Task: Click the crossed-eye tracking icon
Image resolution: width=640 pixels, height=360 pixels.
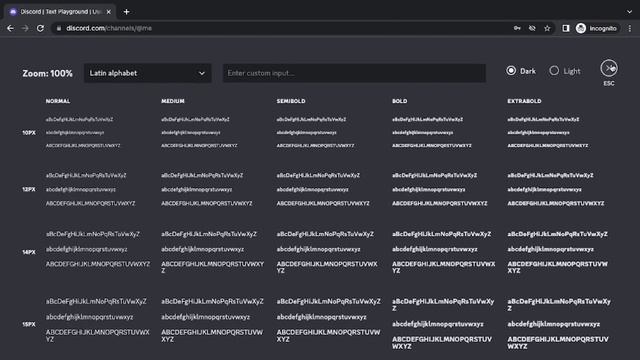Action: pos(532,28)
